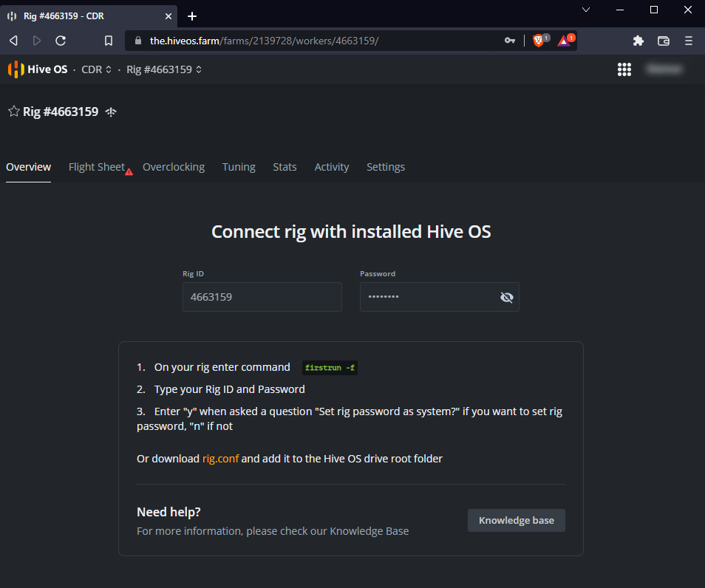Download the rig.conf file link
Screen dimensions: 705x588
(220, 459)
